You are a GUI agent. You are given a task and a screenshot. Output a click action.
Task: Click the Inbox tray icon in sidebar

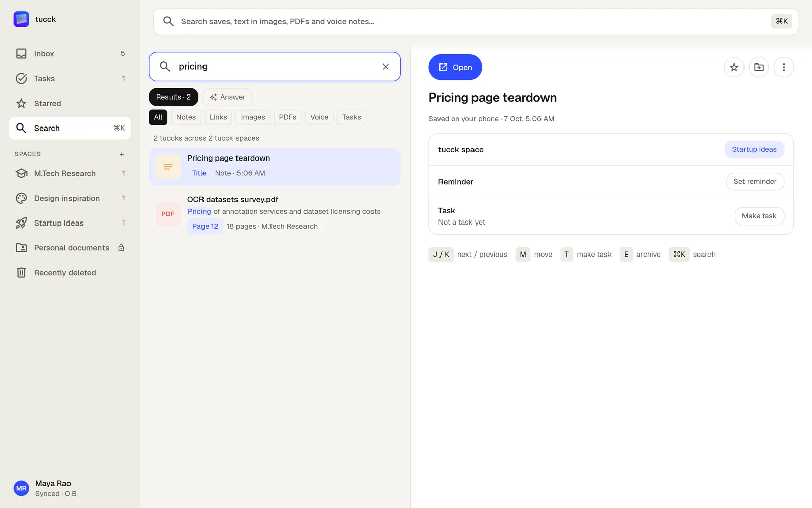click(x=21, y=54)
